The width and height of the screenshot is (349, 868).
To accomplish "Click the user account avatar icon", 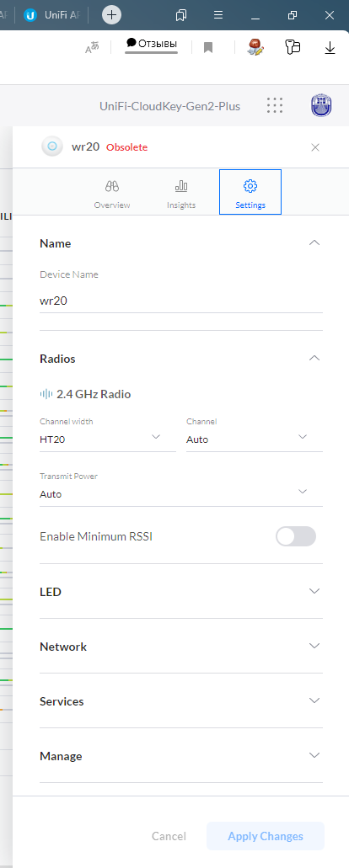I will click(x=322, y=106).
